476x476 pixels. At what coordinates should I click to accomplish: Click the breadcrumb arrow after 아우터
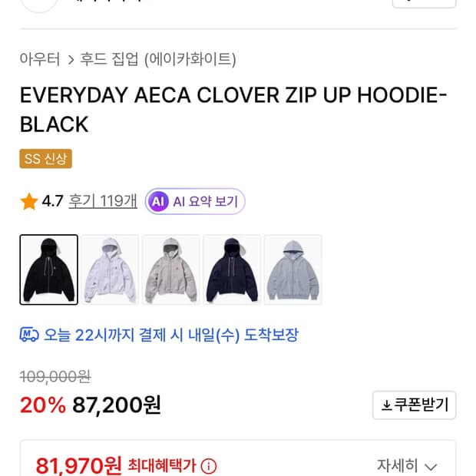[x=71, y=60]
